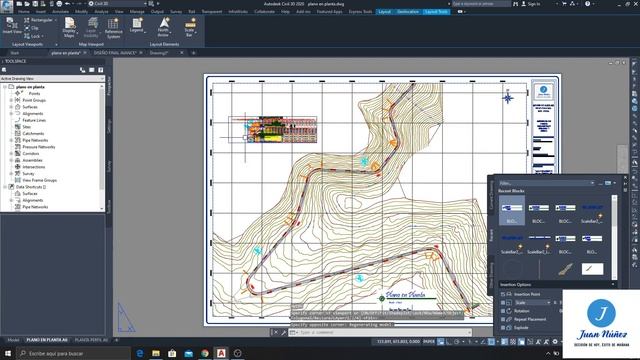This screenshot has width=640, height=360.
Task: Toggle the Explode checkbox
Action: point(503,328)
